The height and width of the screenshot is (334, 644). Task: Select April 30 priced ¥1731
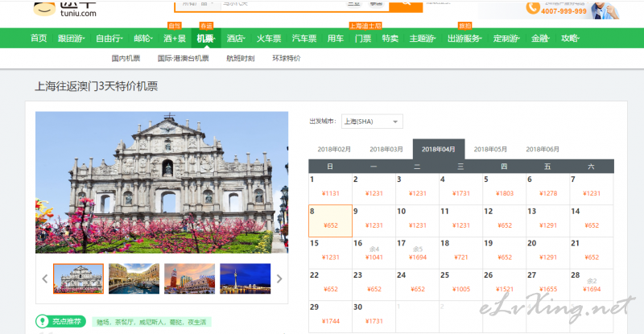click(x=374, y=316)
